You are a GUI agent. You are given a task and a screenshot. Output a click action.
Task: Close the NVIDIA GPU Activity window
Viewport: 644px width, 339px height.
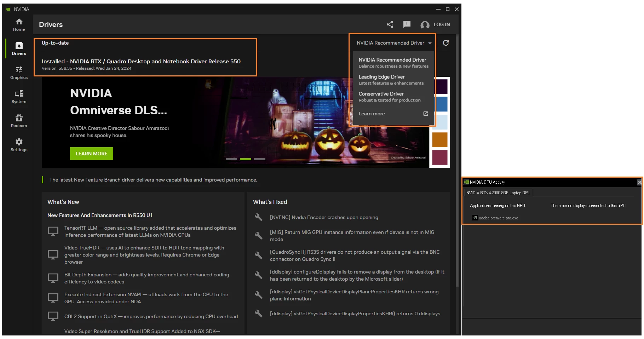(x=639, y=182)
